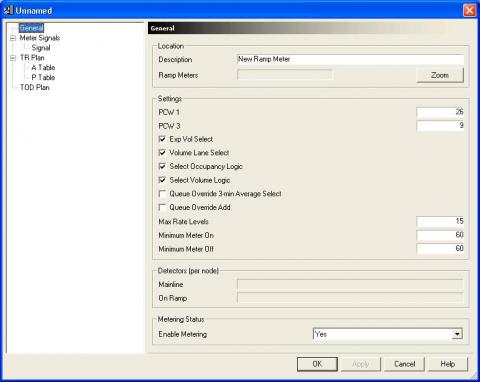Close the Unnamed dialog window

tap(469, 10)
